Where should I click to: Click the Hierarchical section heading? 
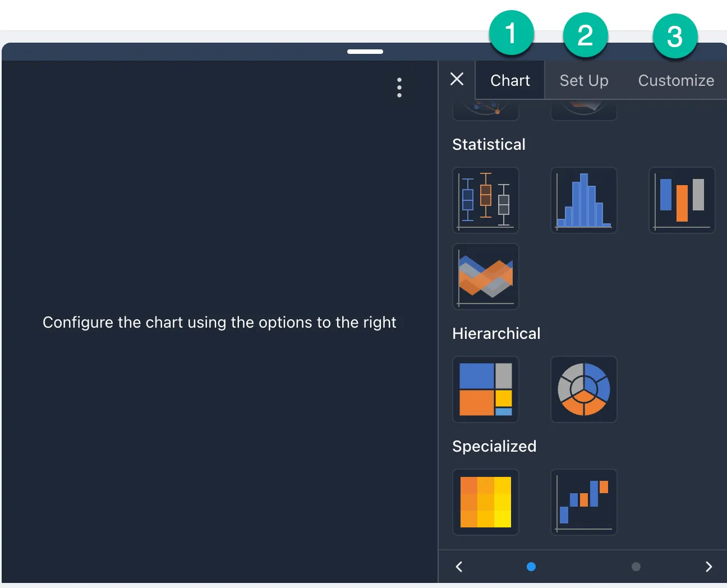click(496, 333)
